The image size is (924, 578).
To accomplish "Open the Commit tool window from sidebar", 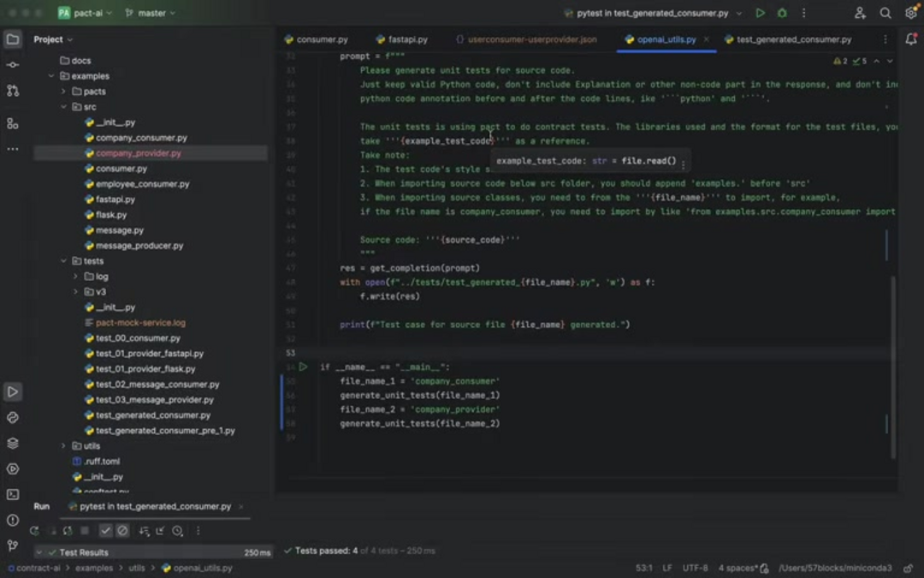I will [12, 65].
